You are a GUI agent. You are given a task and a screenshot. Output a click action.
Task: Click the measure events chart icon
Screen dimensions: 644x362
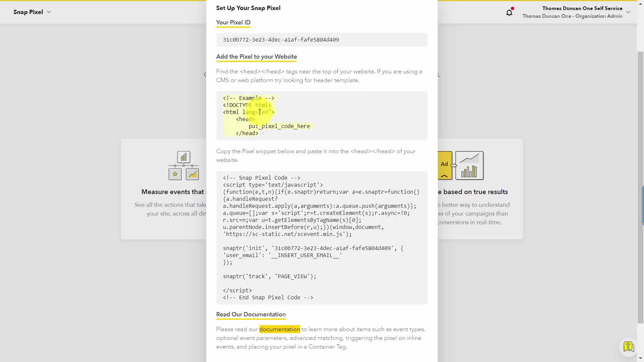(183, 166)
